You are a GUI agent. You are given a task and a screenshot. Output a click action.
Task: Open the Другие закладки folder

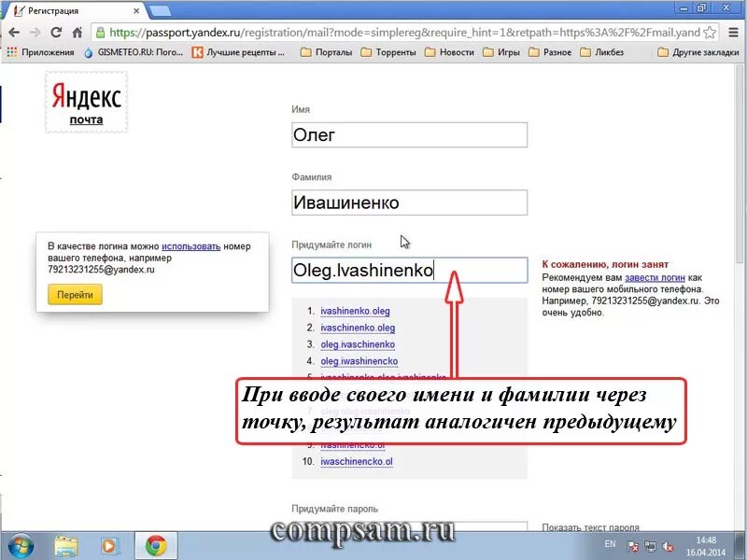point(698,52)
